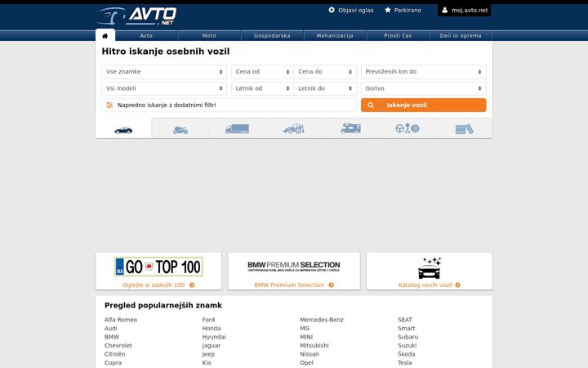Open the Moto menu tab
The height and width of the screenshot is (368, 588).
[209, 36]
